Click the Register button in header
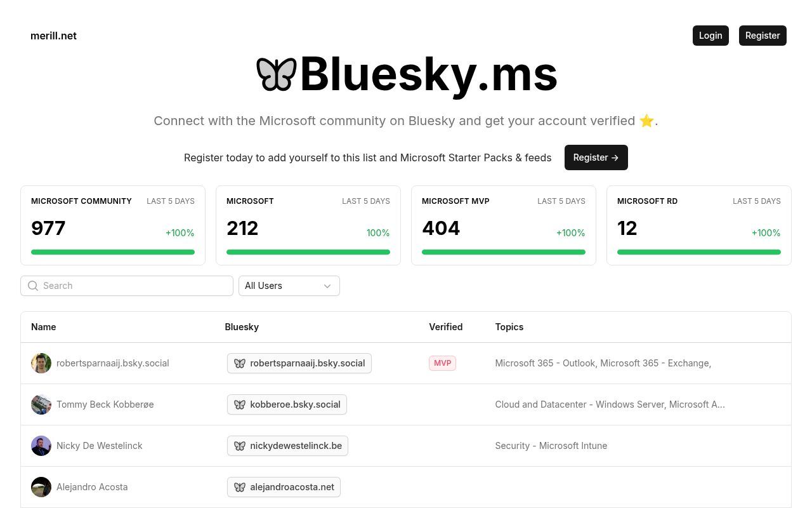This screenshot has height=508, width=812. click(x=763, y=36)
